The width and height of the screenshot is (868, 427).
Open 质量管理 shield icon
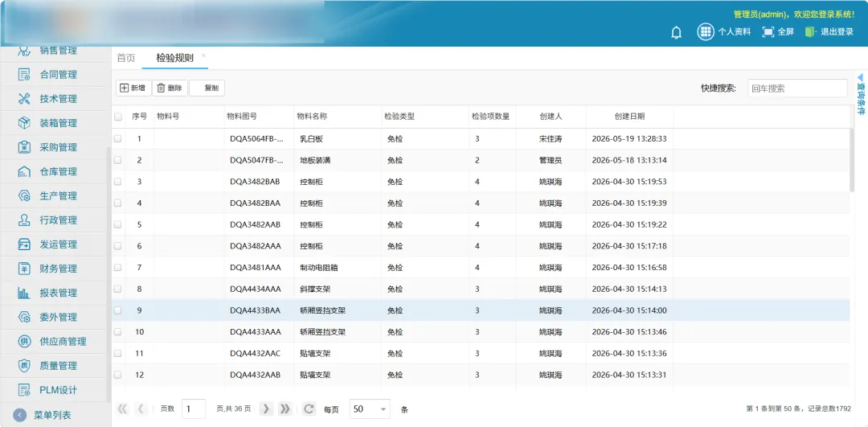pos(24,366)
